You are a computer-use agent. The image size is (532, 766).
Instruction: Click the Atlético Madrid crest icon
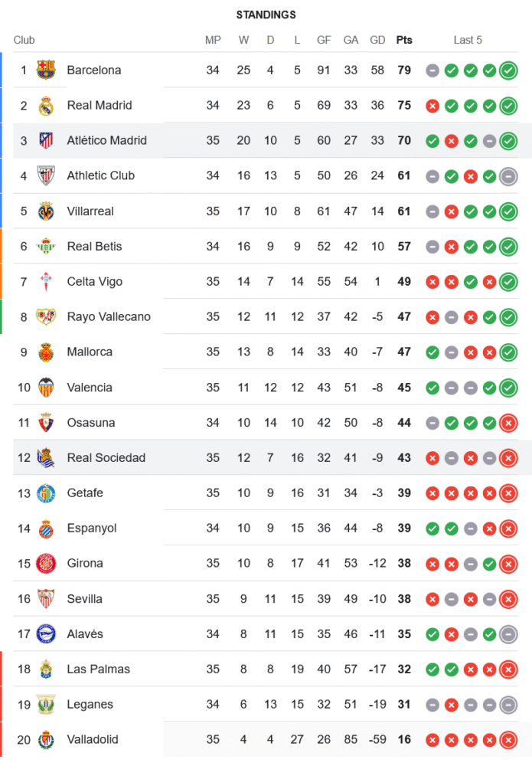click(x=46, y=141)
